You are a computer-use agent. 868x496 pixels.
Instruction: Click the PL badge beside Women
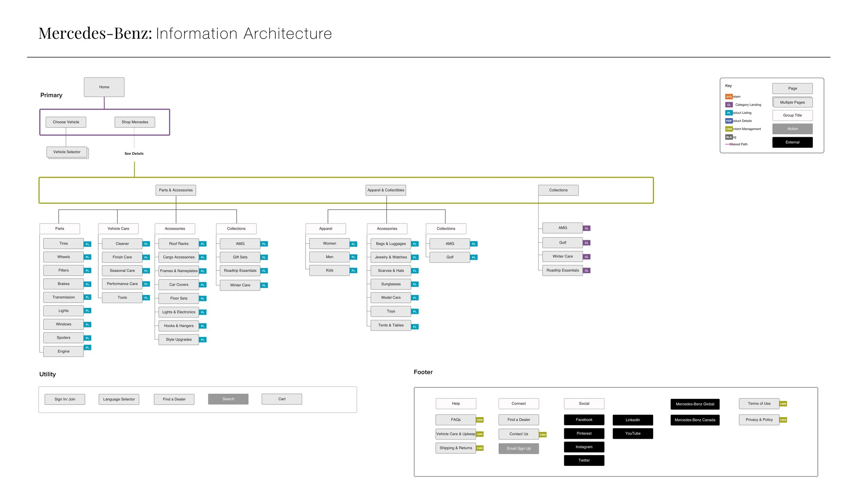353,244
